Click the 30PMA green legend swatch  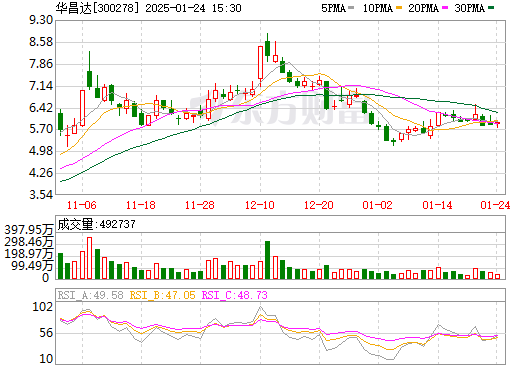[x=491, y=8]
